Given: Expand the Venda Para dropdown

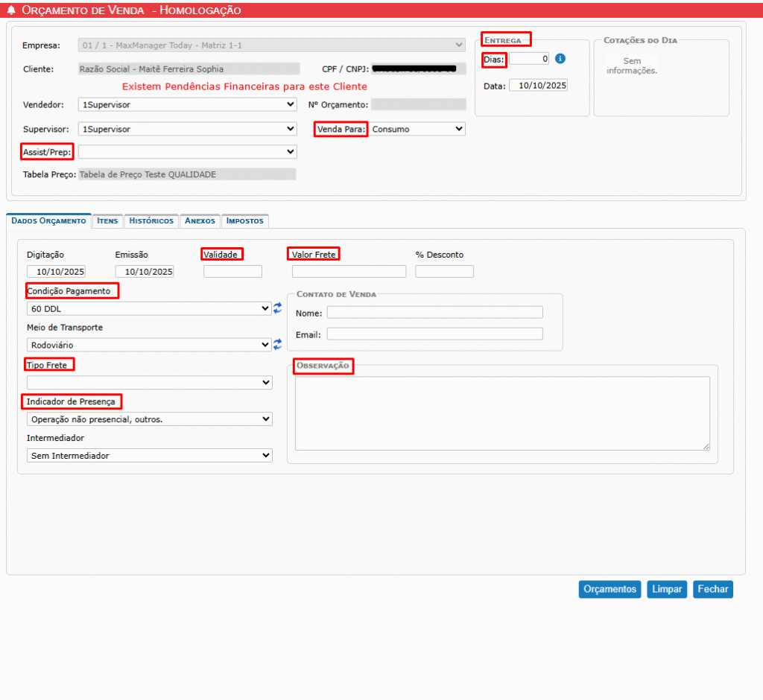Looking at the screenshot, I should pos(417,129).
